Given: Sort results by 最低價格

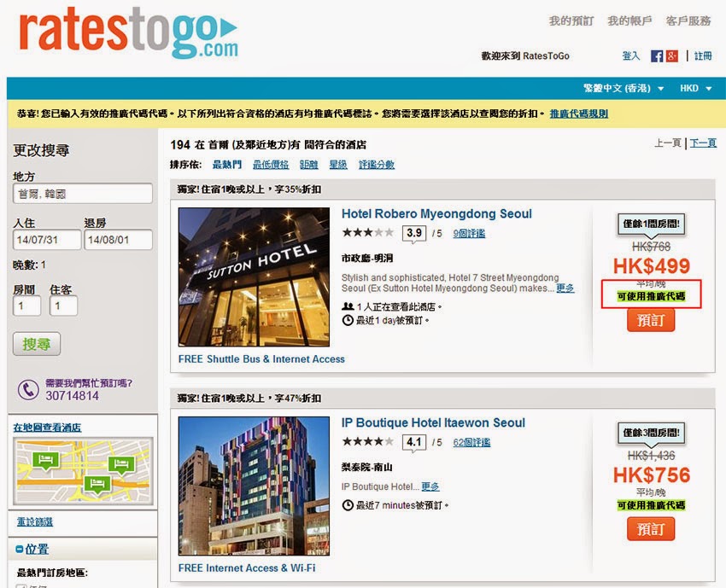Looking at the screenshot, I should 271,165.
